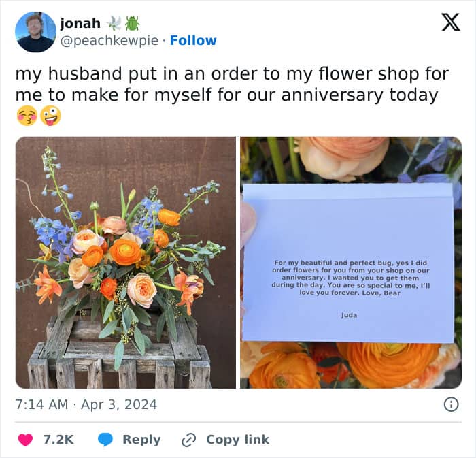Open the tweet info icon
Image resolution: width=476 pixels, height=458 pixels.
(451, 404)
